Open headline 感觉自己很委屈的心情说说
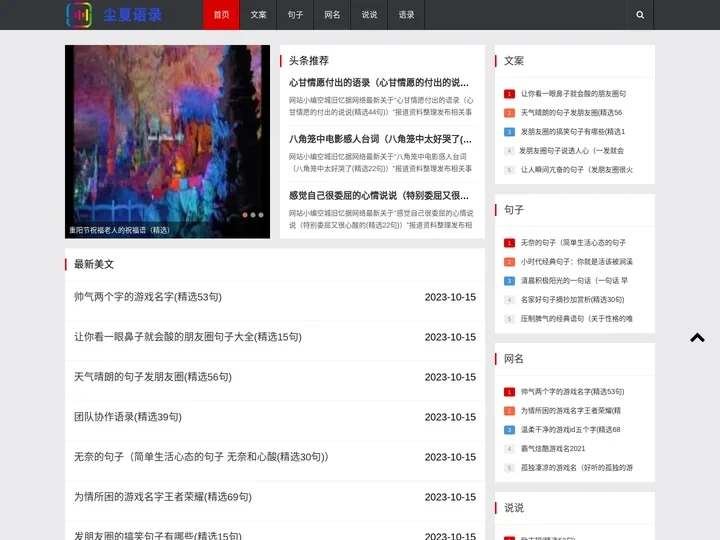Viewport: 720px width, 540px height. (x=379, y=196)
